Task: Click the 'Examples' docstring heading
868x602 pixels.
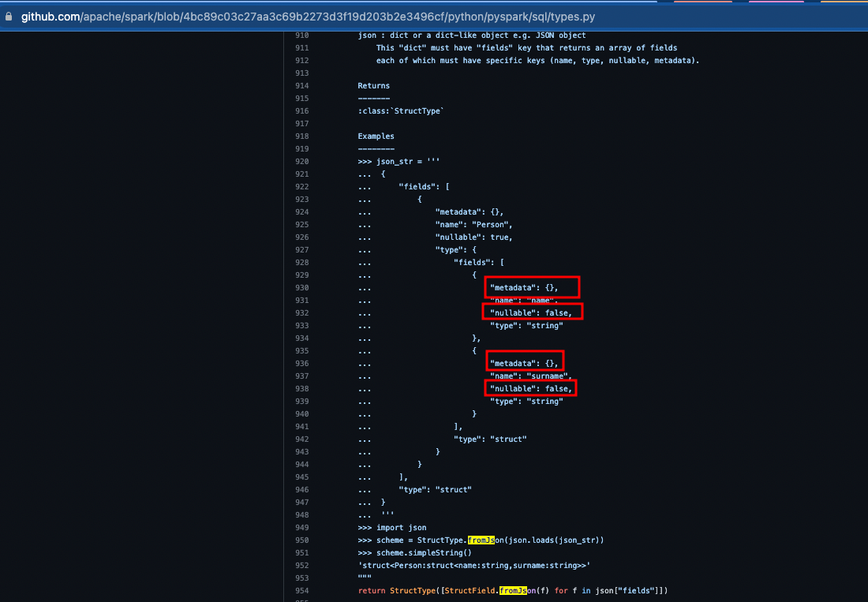Action: (376, 136)
